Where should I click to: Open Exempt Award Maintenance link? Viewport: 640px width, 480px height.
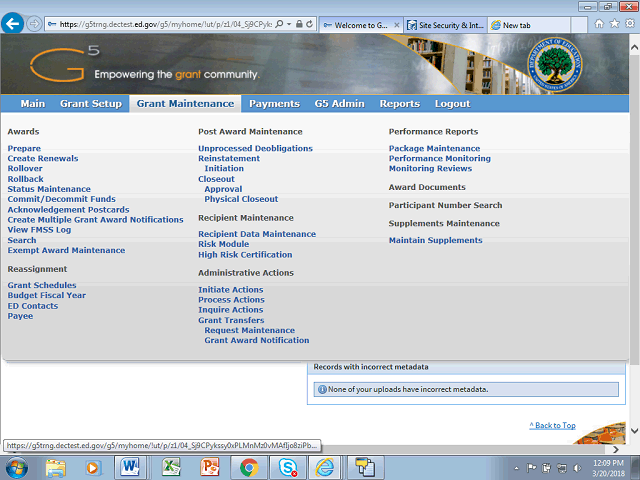point(66,250)
